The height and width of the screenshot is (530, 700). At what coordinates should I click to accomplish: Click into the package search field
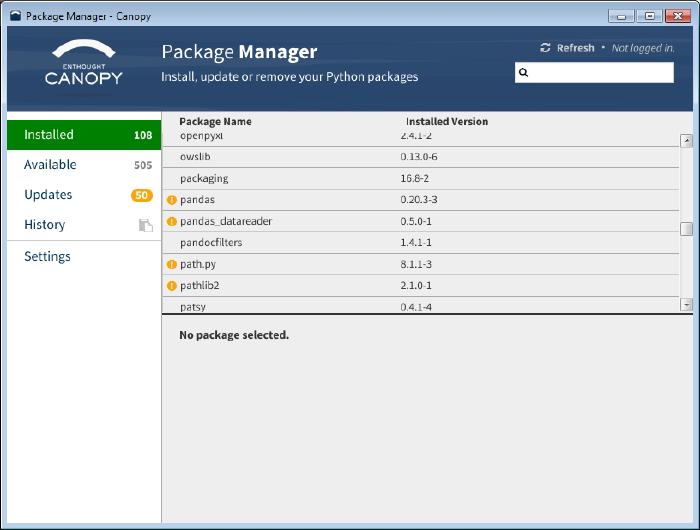[x=594, y=72]
